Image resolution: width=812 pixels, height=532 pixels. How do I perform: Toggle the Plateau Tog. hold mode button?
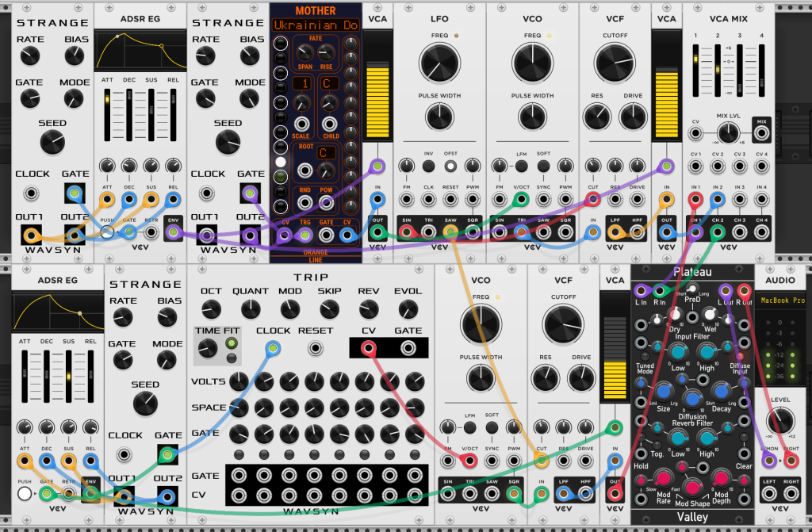[657, 445]
